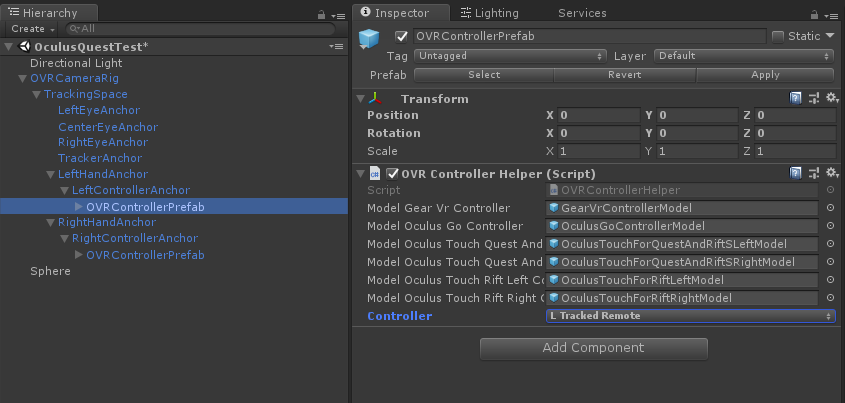Open Transform component gear settings

833,98
